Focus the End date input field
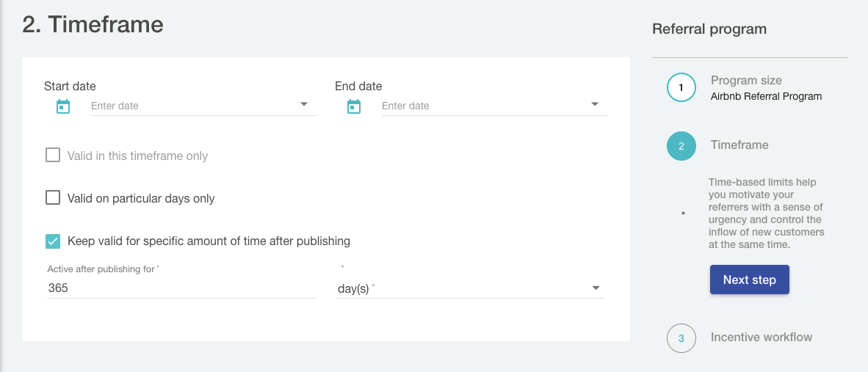 coord(482,106)
